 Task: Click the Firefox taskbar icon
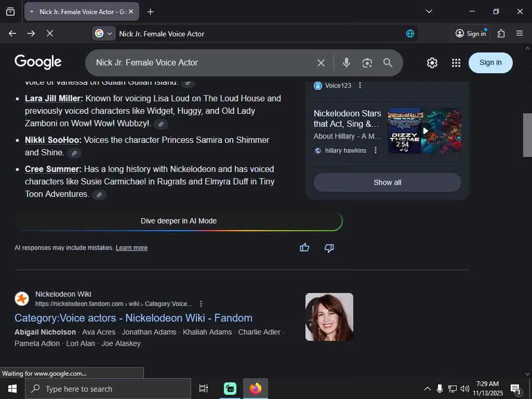256,389
